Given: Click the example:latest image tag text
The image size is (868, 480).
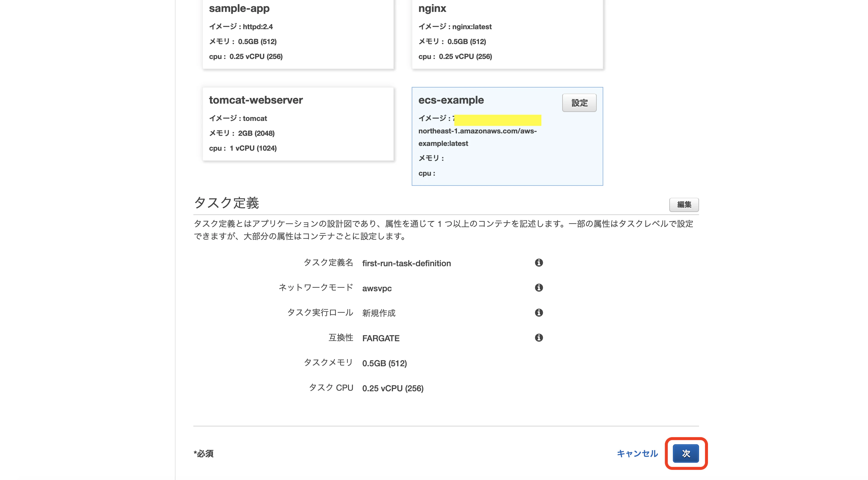Looking at the screenshot, I should pyautogui.click(x=443, y=143).
